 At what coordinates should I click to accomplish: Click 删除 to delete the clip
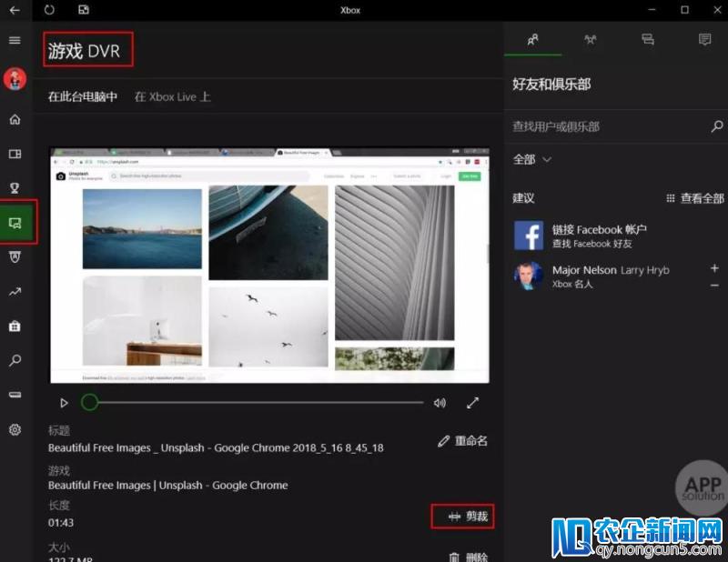(469, 557)
